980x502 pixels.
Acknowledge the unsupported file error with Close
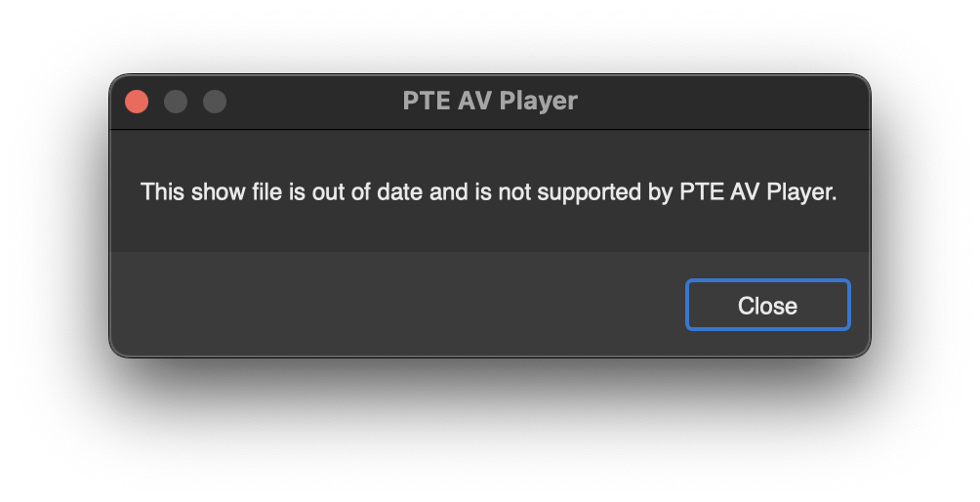tap(767, 306)
